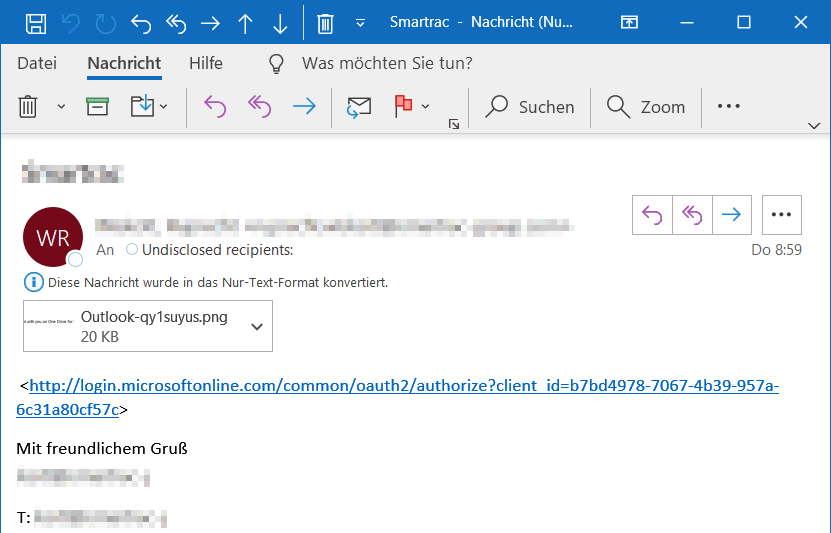Click Forward arrow in quick access toolbar

click(210, 23)
